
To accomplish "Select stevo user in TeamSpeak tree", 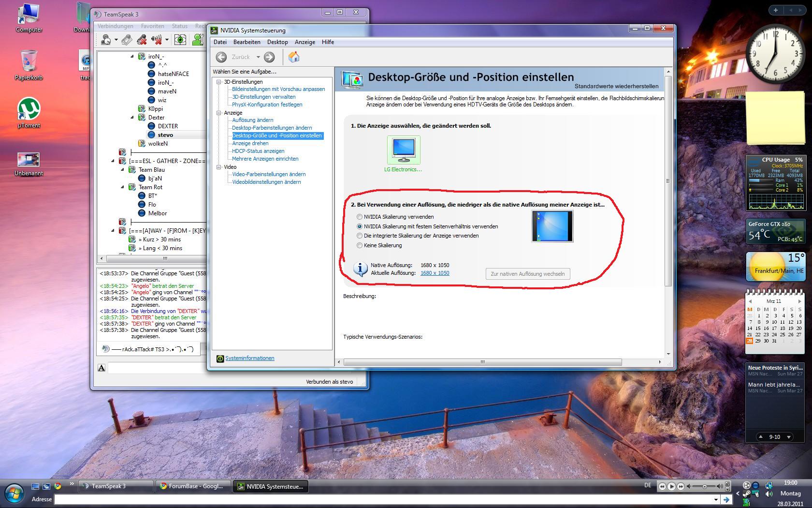I will coord(165,134).
